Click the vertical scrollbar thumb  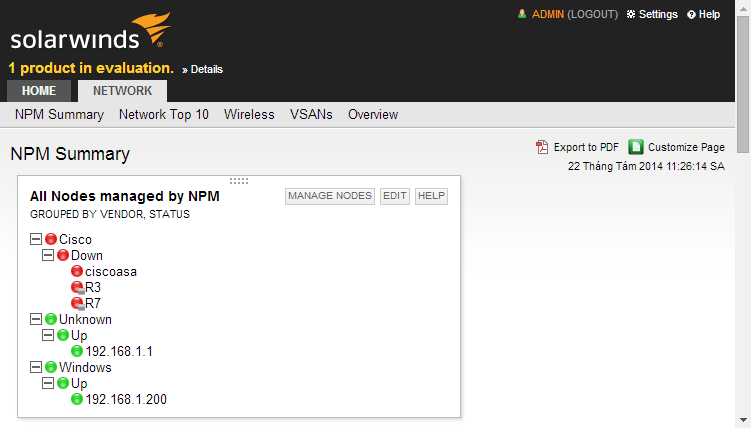pos(743,84)
